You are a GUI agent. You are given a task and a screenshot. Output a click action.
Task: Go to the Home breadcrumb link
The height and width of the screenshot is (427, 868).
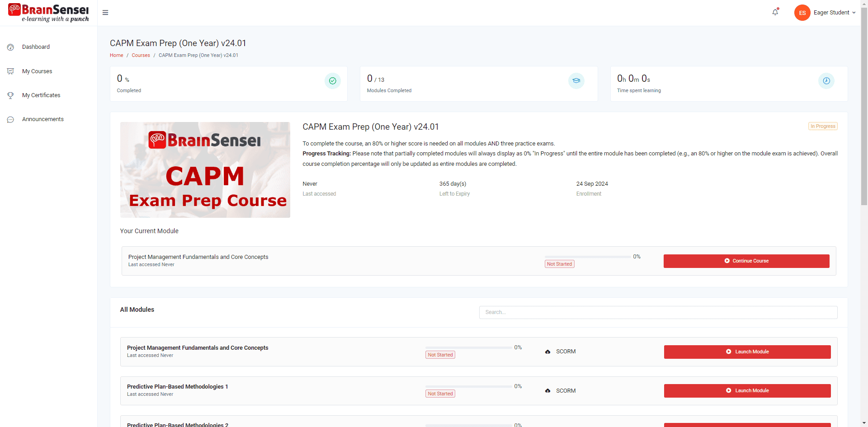coord(116,55)
